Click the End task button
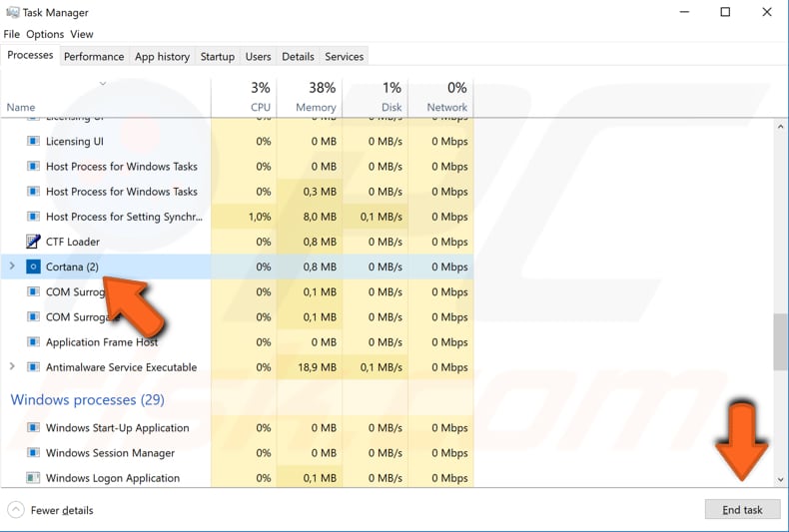The image size is (789, 532). (x=742, y=509)
